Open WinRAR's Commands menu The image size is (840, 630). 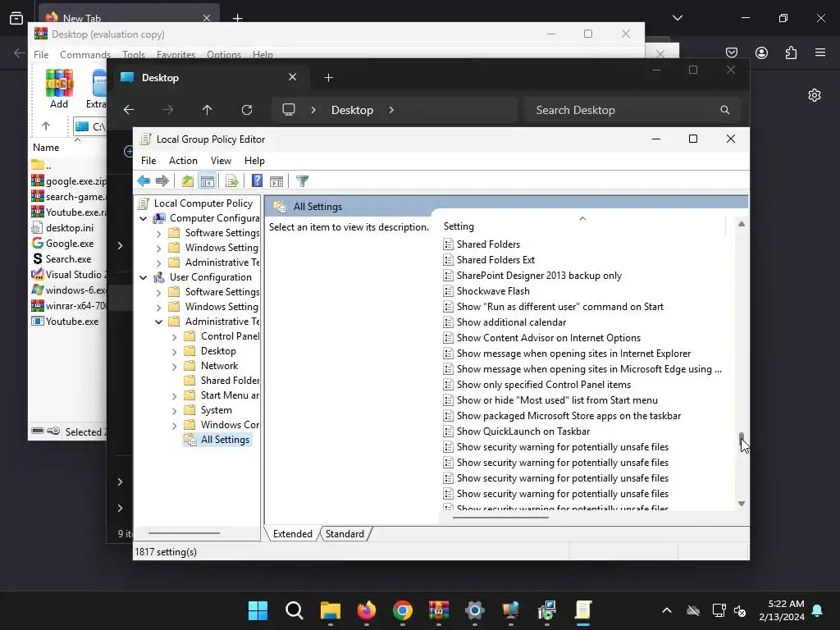coord(85,55)
